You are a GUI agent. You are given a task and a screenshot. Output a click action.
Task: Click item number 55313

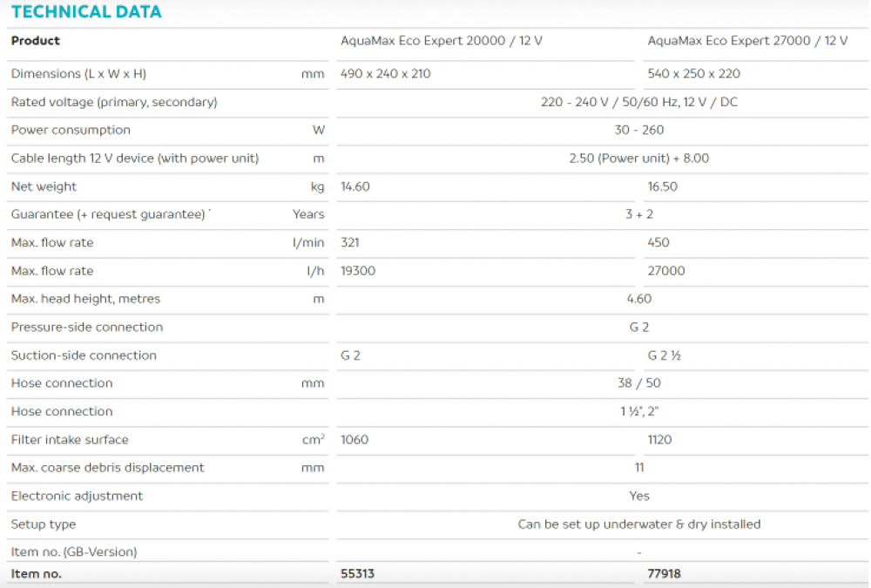click(x=357, y=574)
